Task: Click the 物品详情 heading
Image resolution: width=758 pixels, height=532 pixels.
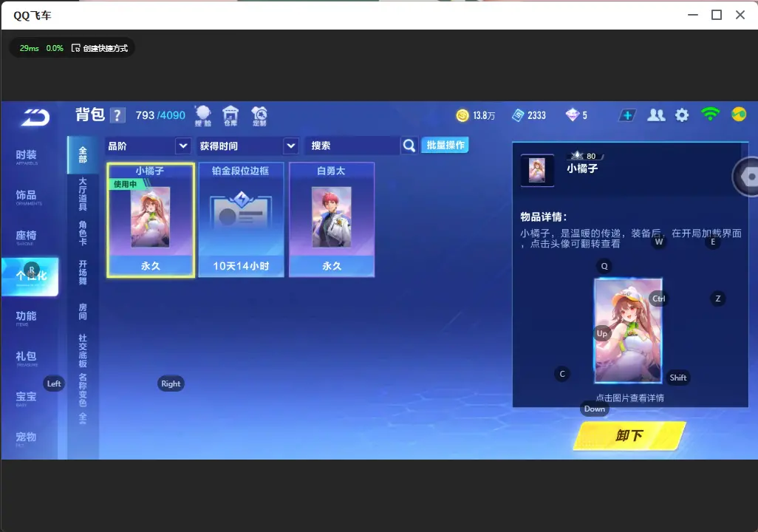Action: pos(543,217)
